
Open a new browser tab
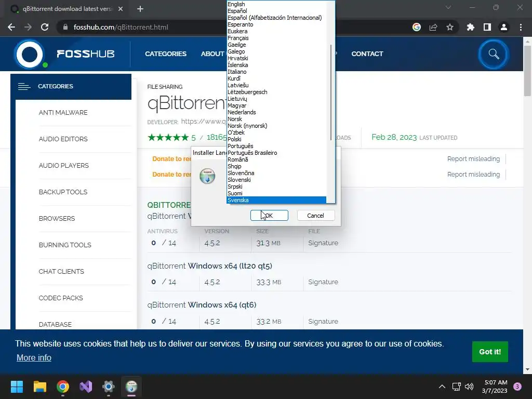[140, 9]
